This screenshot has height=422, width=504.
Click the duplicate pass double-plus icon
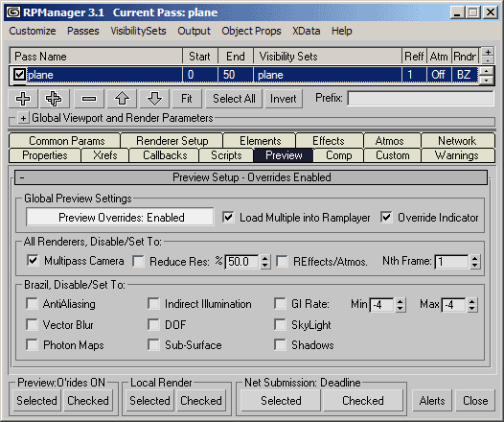[54, 99]
